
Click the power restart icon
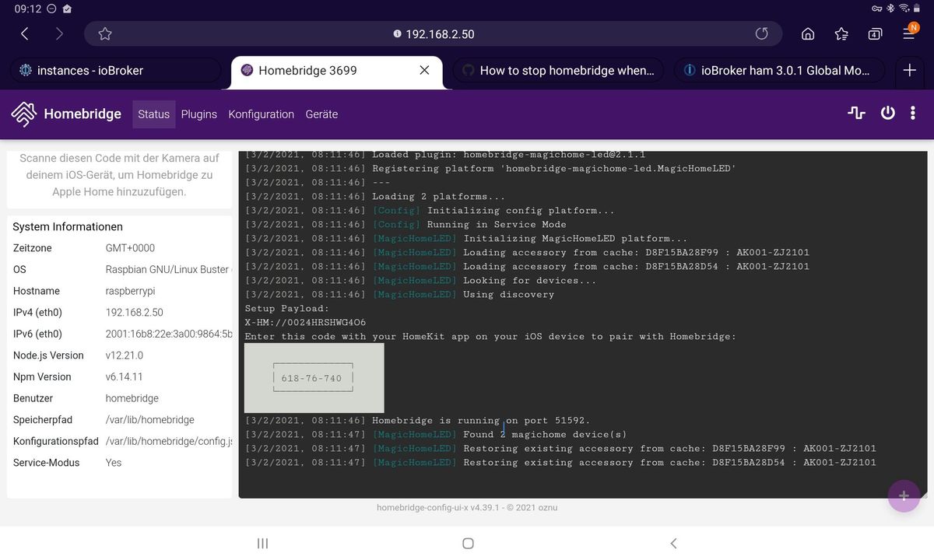(x=887, y=114)
